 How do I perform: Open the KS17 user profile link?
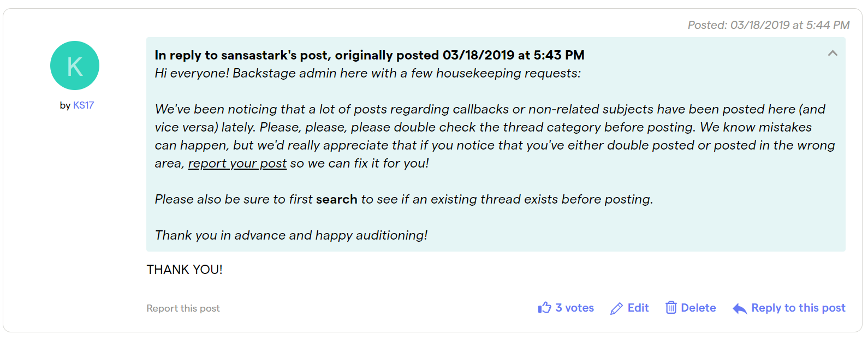[x=84, y=105]
